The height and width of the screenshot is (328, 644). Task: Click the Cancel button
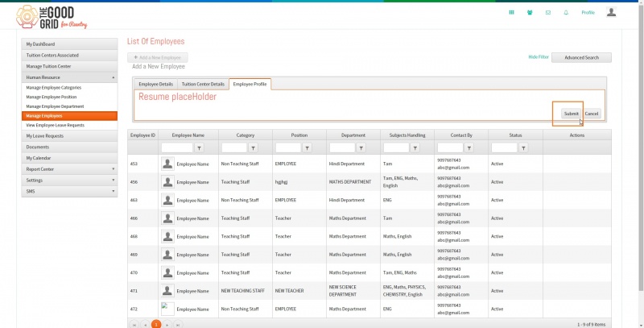[x=592, y=114]
